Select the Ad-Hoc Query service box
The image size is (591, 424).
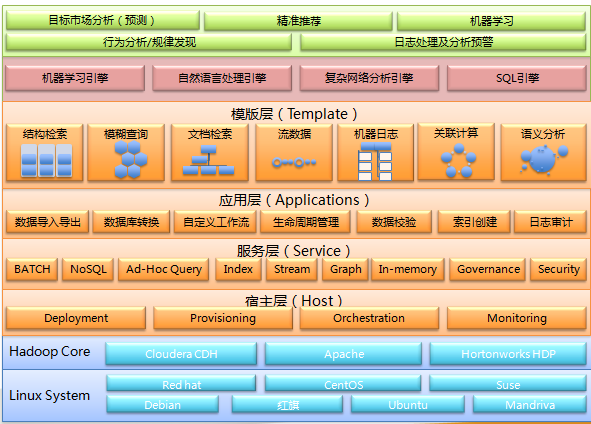(164, 269)
